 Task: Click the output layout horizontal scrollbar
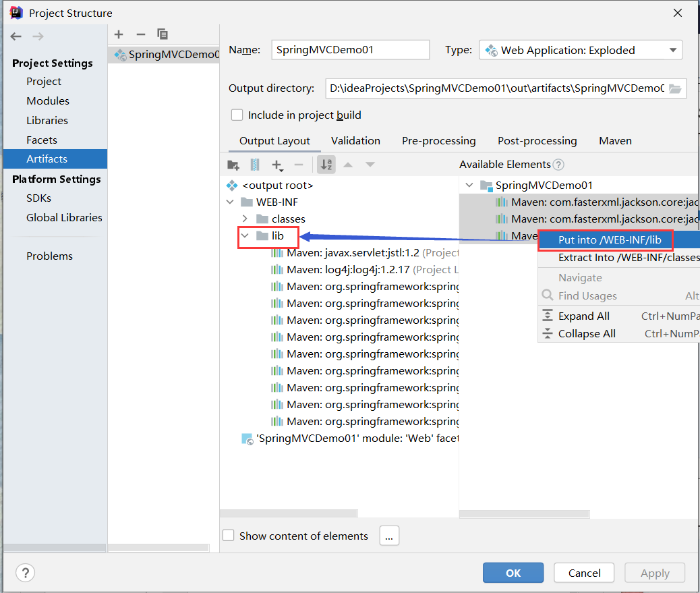click(289, 513)
